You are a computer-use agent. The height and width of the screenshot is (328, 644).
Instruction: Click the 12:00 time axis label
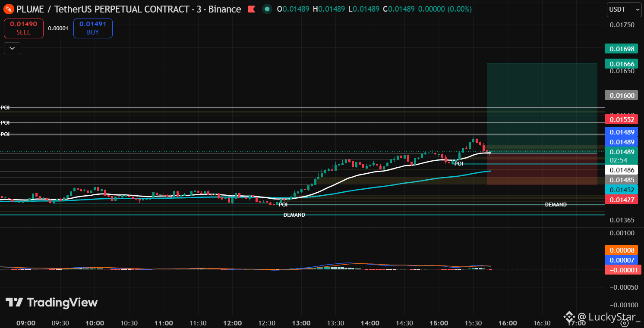coord(232,323)
